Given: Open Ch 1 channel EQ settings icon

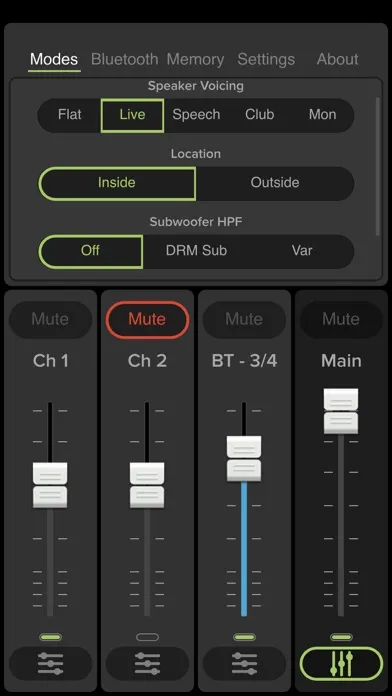Looking at the screenshot, I should [50, 664].
